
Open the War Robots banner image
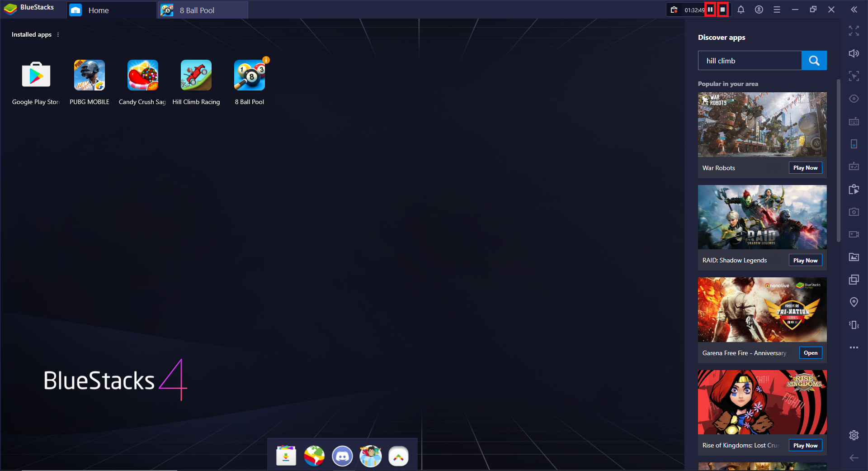point(762,125)
